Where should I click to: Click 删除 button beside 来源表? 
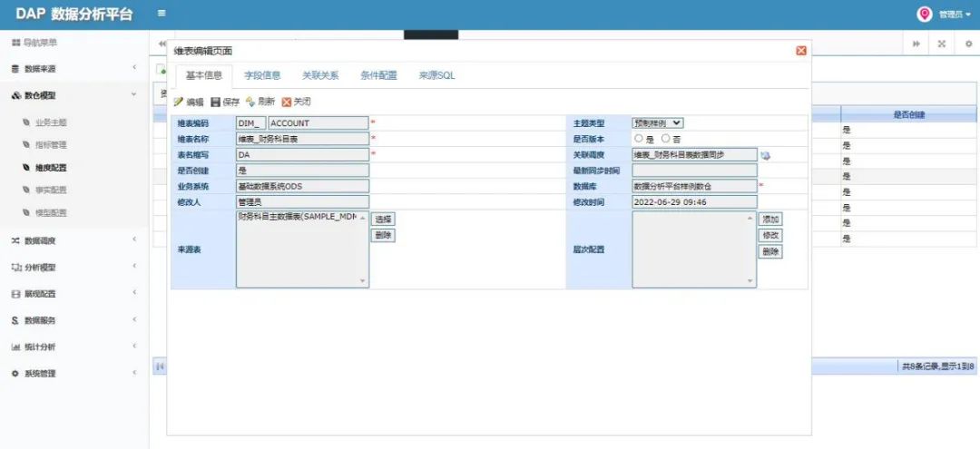[384, 236]
